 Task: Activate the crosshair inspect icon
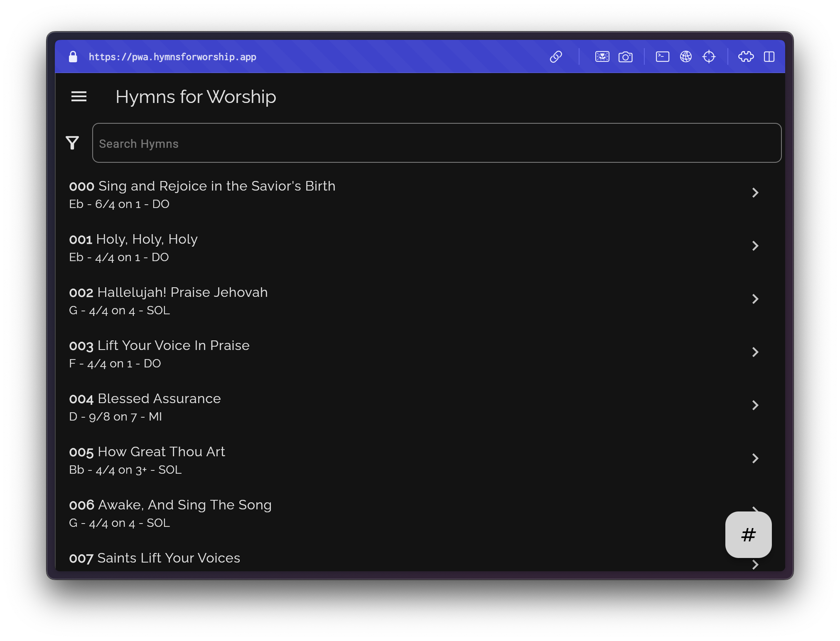pyautogui.click(x=709, y=57)
